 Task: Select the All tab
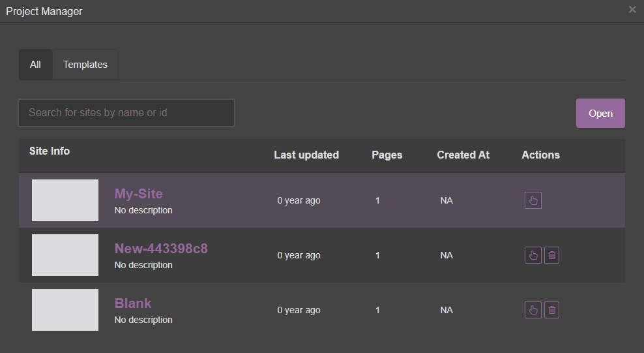point(35,65)
